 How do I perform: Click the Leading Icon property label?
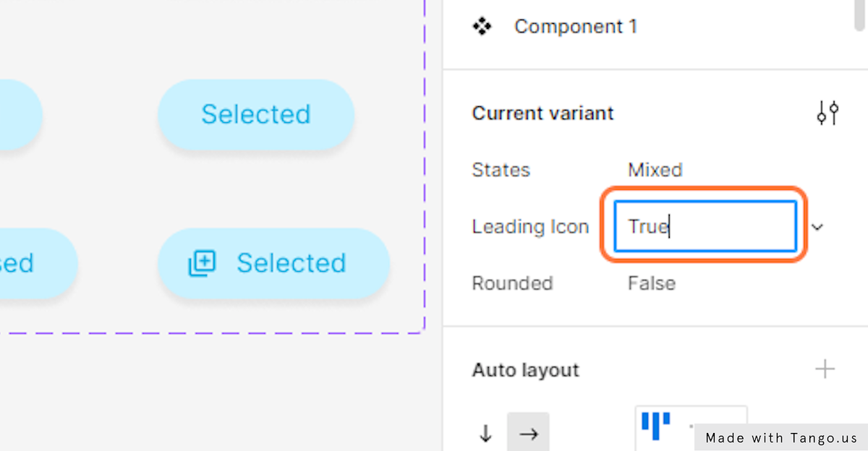[530, 227]
